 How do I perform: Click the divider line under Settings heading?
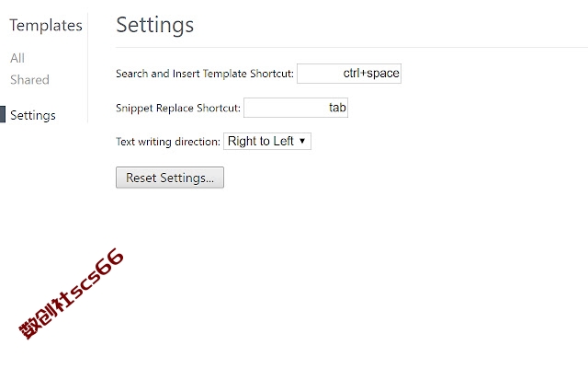(x=352, y=47)
